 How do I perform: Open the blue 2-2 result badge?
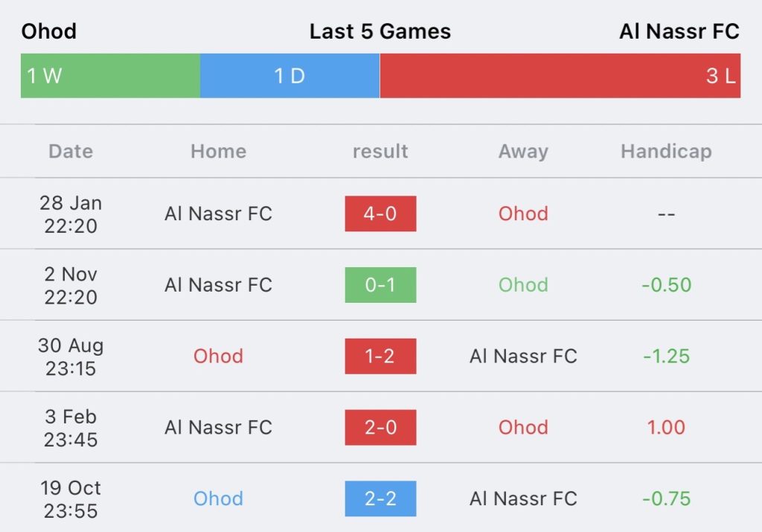pyautogui.click(x=380, y=499)
